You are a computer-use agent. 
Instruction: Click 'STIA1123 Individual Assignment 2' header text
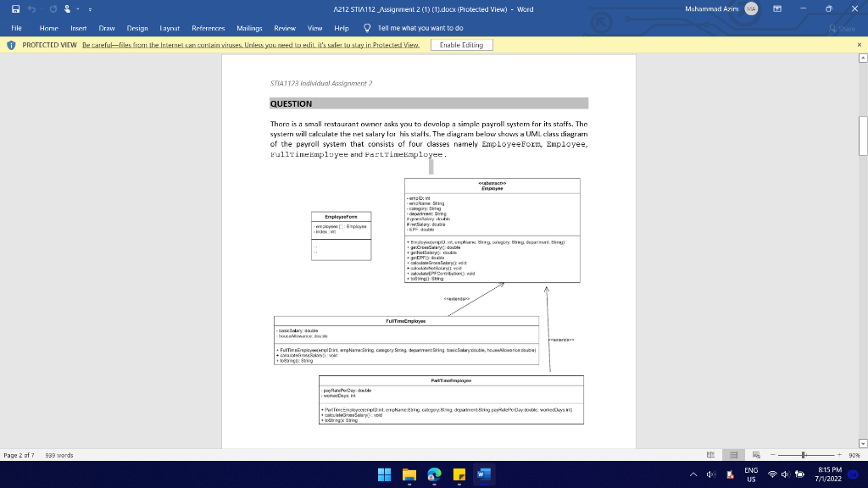[x=321, y=84]
